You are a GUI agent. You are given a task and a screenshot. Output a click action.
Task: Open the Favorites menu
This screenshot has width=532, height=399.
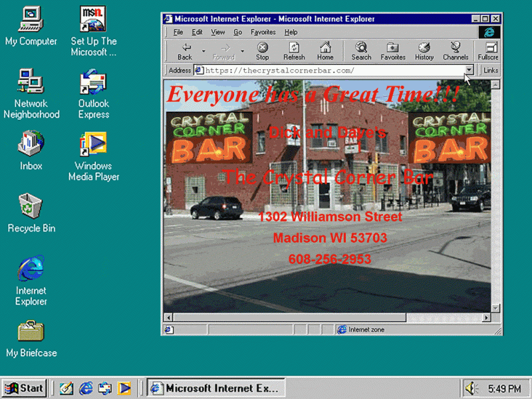click(x=263, y=32)
